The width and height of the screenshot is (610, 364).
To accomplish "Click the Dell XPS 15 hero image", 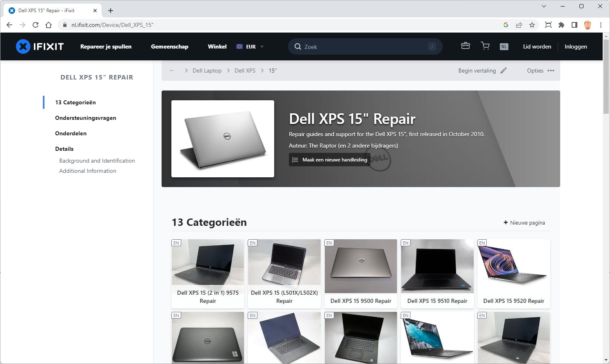I will point(223,139).
